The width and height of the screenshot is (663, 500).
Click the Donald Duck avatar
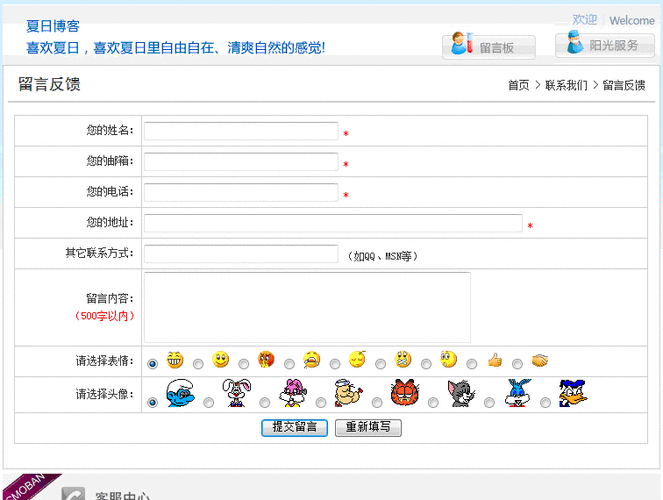(573, 393)
